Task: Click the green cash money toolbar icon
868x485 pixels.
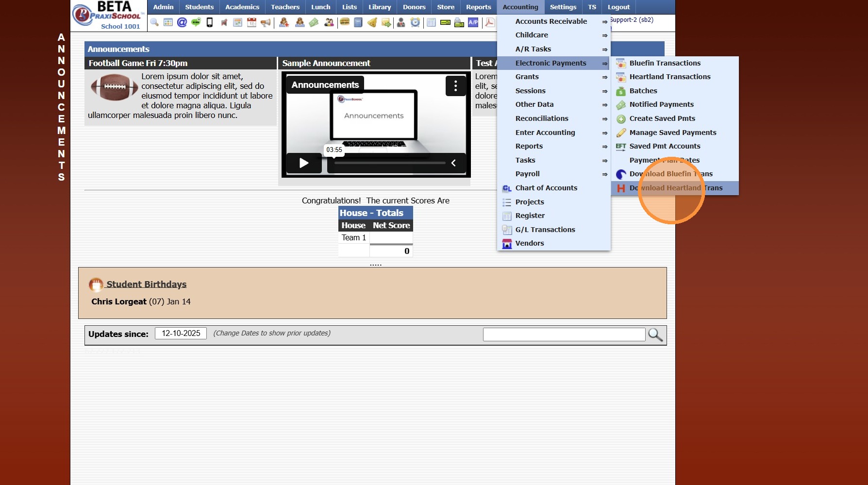Action: (x=314, y=22)
